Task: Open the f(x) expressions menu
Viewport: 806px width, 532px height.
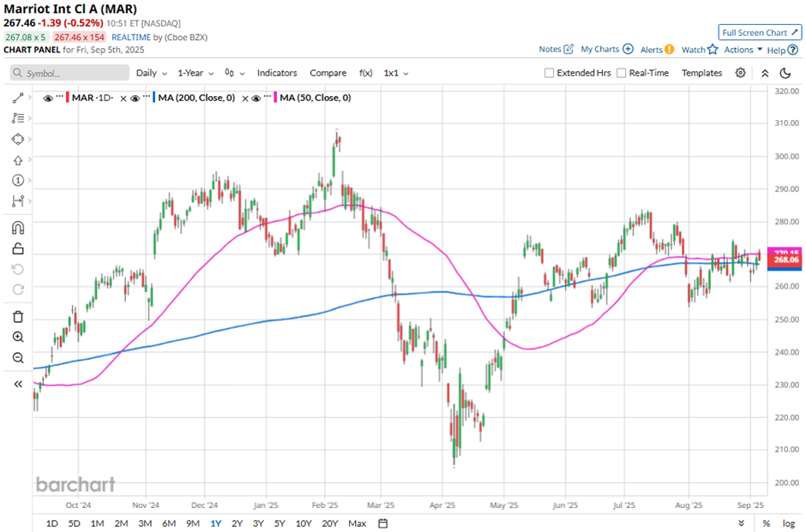Action: point(365,73)
